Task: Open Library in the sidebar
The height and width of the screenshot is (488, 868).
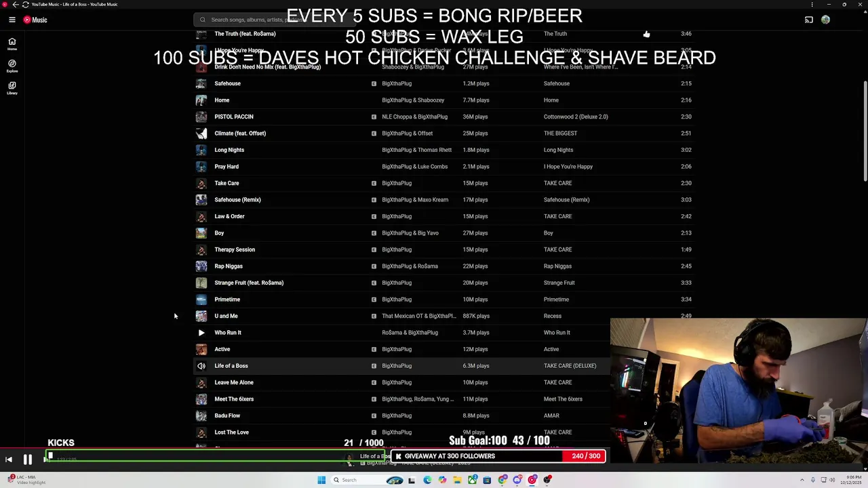Action: [12, 87]
